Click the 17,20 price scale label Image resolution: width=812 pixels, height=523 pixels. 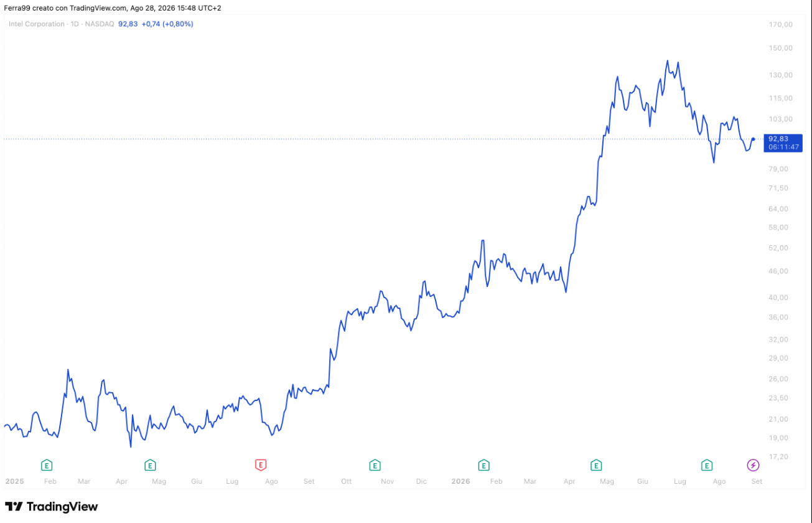(780, 456)
